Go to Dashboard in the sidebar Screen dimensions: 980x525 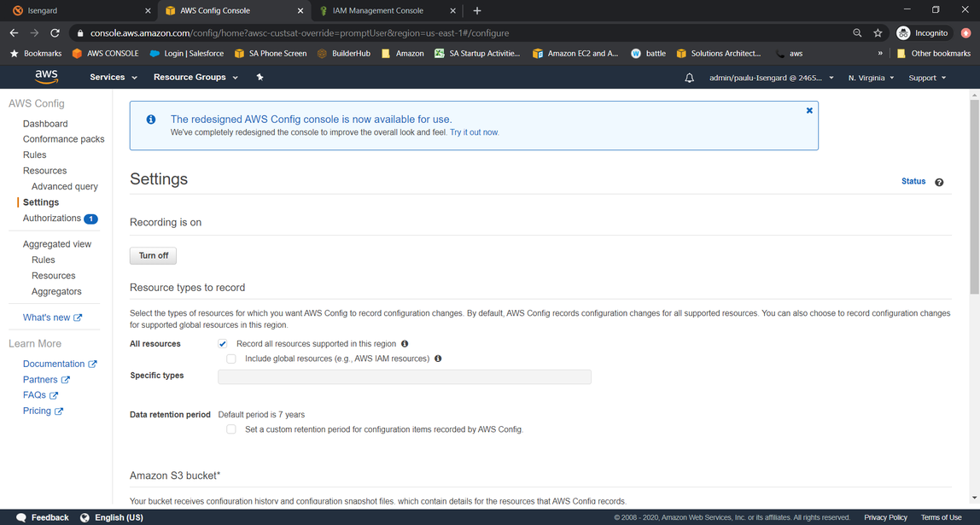[x=45, y=124]
